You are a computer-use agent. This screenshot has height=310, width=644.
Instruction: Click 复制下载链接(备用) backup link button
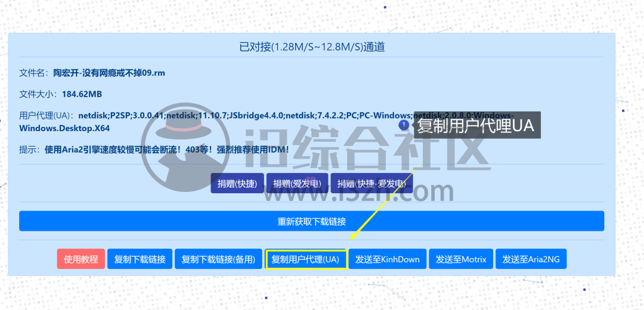pyautogui.click(x=218, y=259)
